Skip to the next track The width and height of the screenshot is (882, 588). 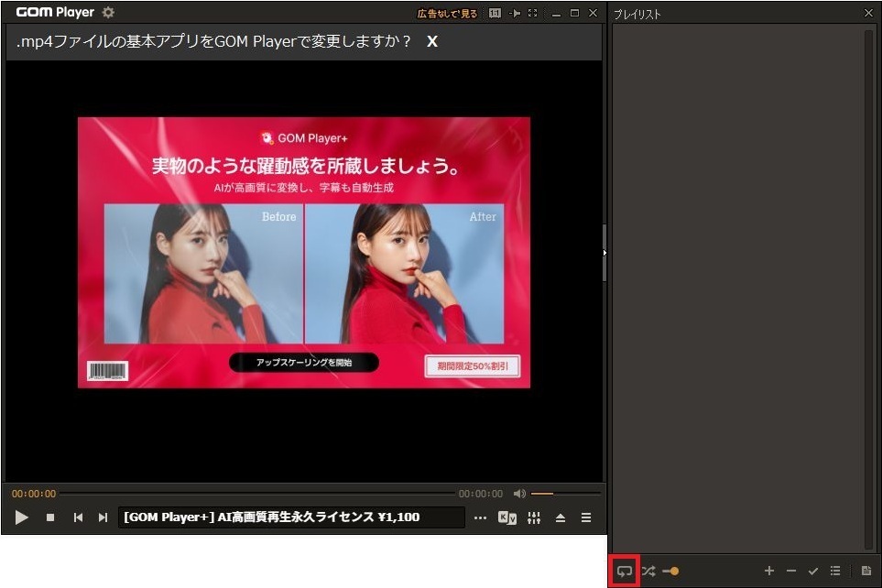(x=103, y=517)
